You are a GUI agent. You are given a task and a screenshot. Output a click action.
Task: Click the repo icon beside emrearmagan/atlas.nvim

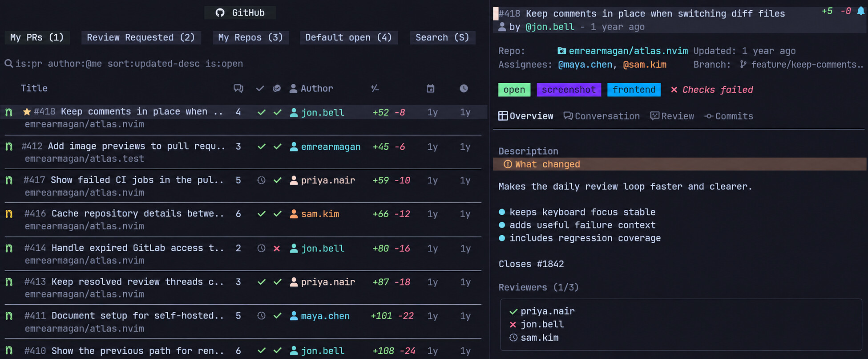coord(562,51)
